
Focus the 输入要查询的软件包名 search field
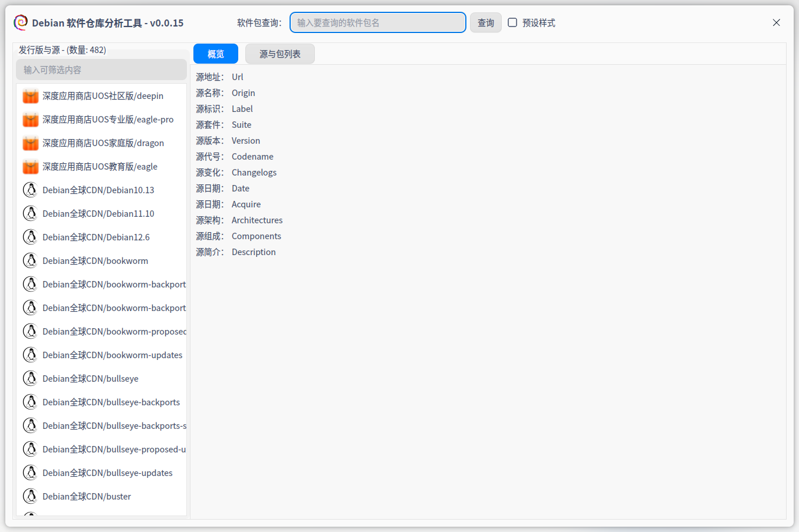coord(378,22)
